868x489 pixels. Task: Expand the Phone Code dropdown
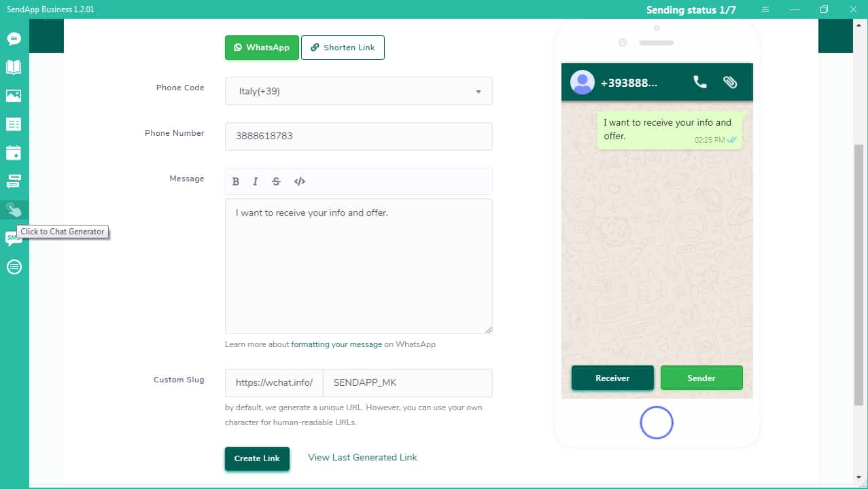pos(358,91)
